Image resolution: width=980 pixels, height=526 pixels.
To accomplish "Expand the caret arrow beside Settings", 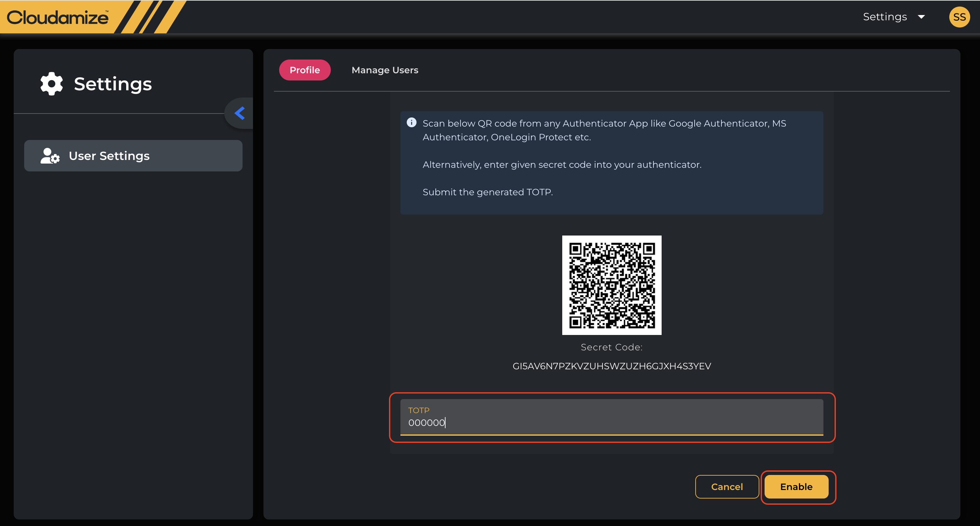I will click(x=921, y=17).
